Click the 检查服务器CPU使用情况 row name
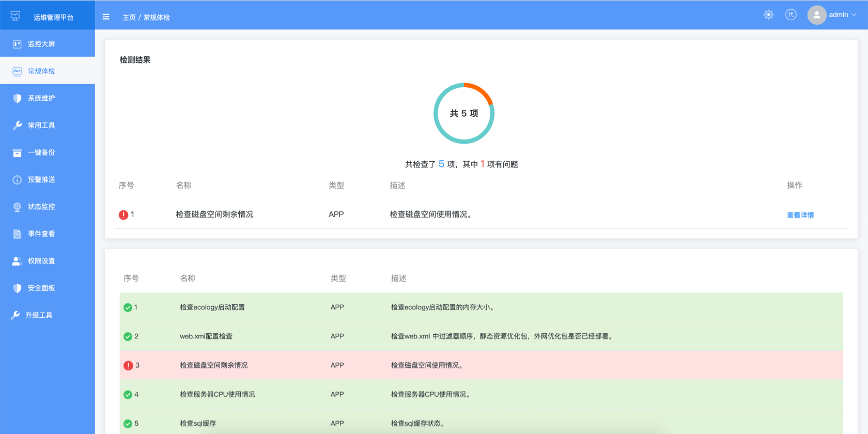868x434 pixels. pos(218,394)
